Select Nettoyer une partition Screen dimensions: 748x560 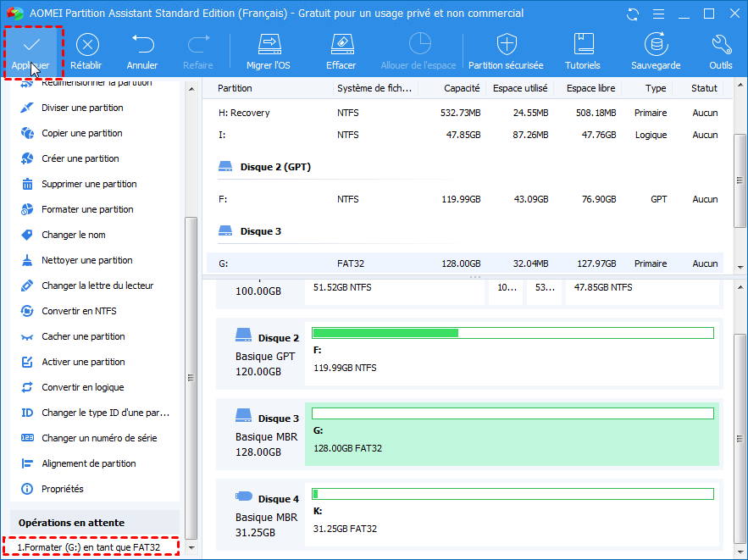pos(86,260)
